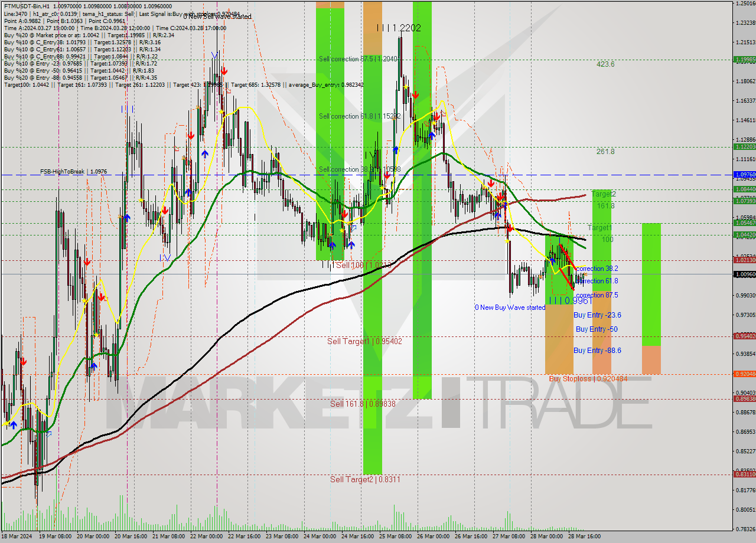The width and height of the screenshot is (756, 543).
Task: Click the yellow dot marker near 27 Mar 08:00
Action: (508, 241)
